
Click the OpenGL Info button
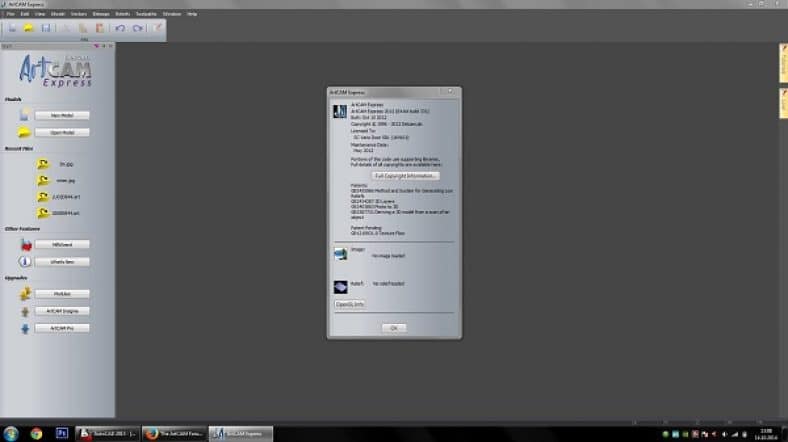[x=350, y=304]
